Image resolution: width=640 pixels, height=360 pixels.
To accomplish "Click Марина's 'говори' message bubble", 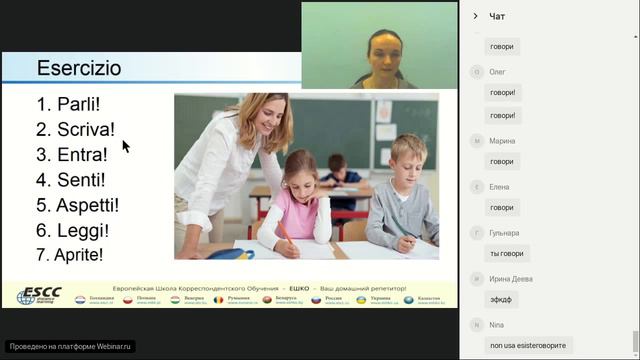I will (502, 162).
